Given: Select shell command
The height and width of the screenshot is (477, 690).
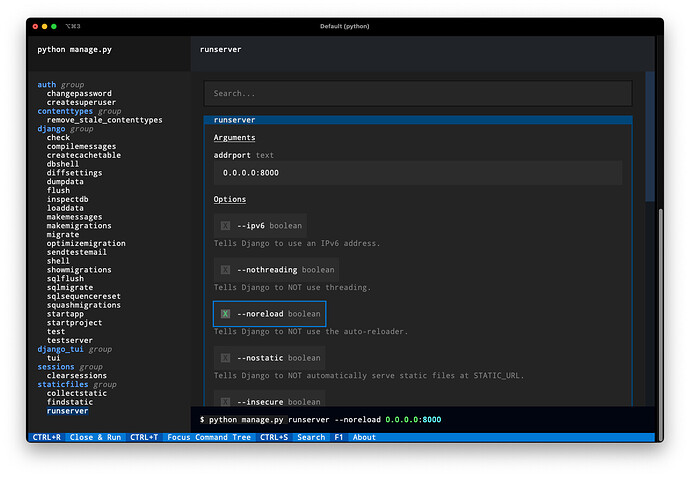Looking at the screenshot, I should point(58,261).
